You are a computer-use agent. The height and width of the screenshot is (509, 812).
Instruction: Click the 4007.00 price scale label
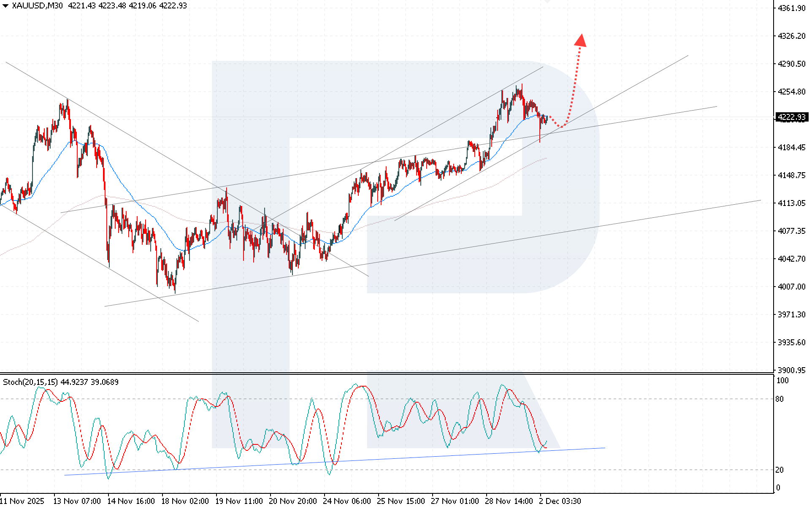coord(791,287)
